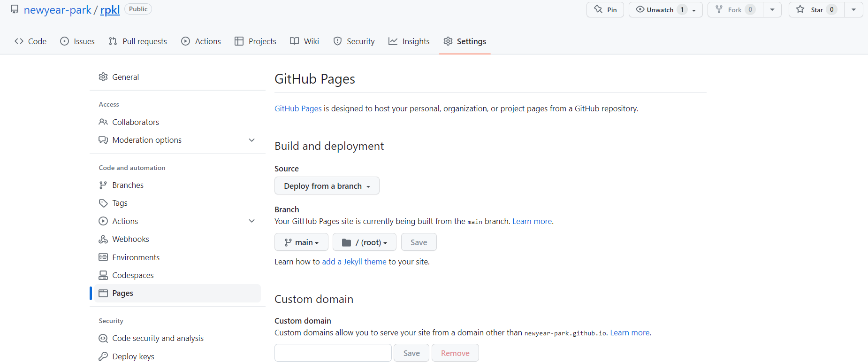Click the Codespaces icon in sidebar
868x364 pixels.
[x=103, y=275]
